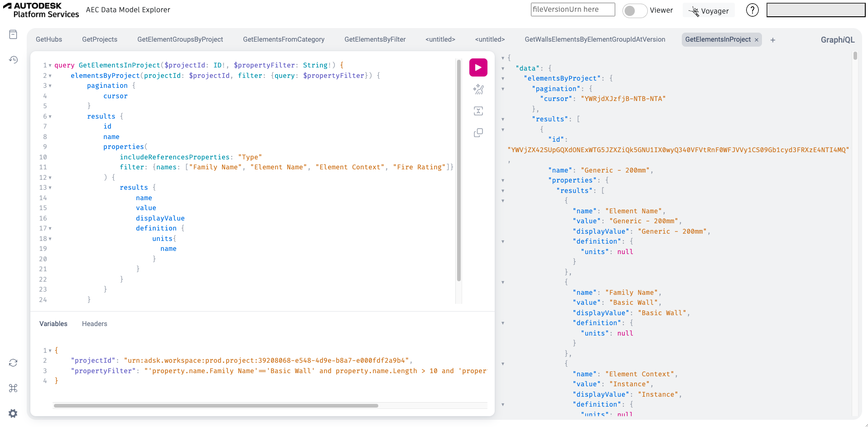
Task: Close the GetElementsInProject tab
Action: [x=756, y=40]
